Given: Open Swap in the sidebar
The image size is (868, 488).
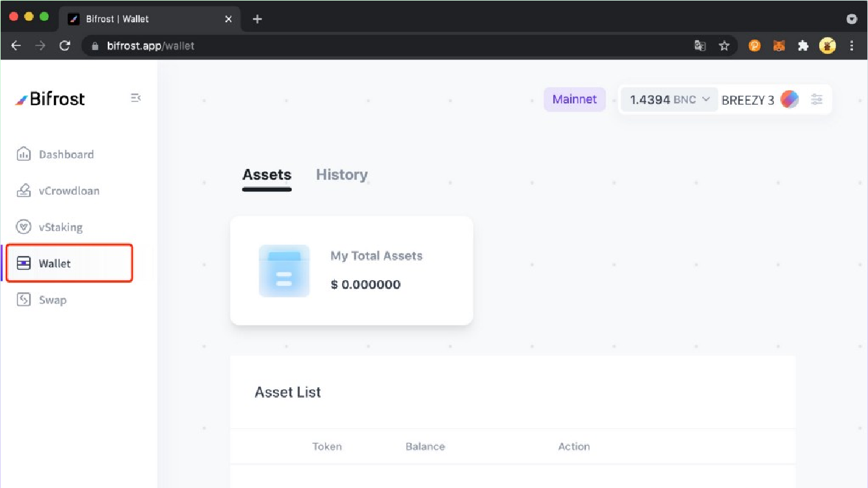Looking at the screenshot, I should 41,300.
